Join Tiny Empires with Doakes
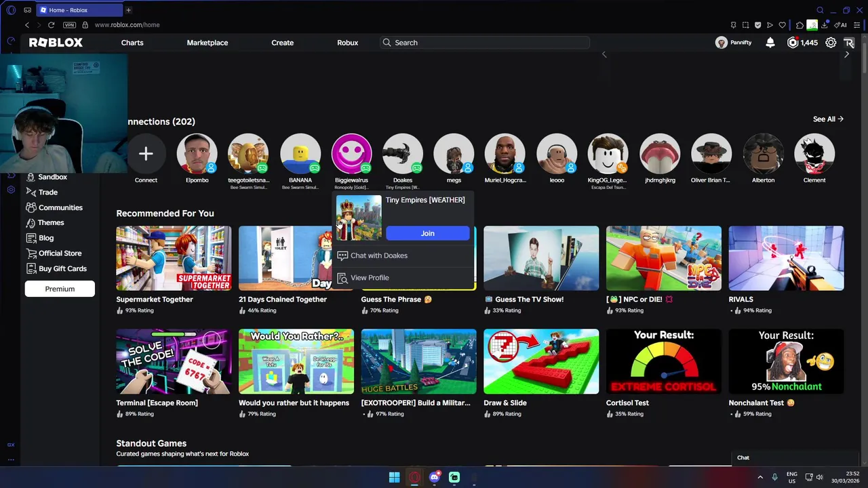 point(428,233)
